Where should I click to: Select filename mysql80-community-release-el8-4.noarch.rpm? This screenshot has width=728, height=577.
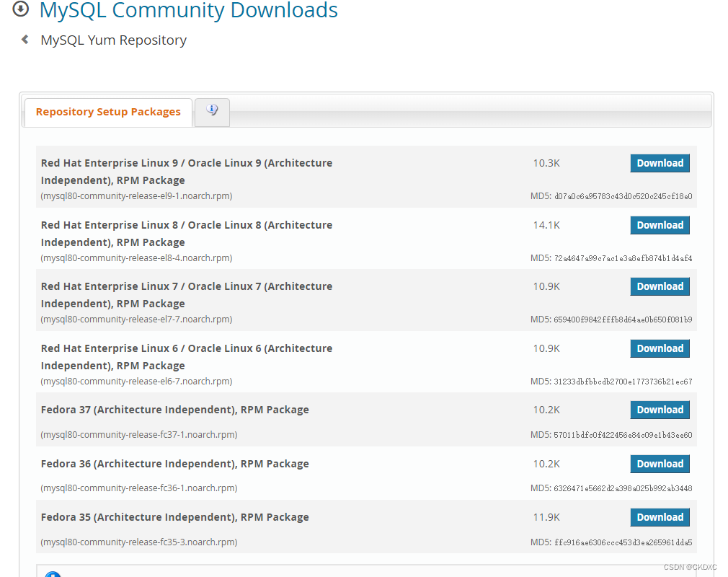136,257
